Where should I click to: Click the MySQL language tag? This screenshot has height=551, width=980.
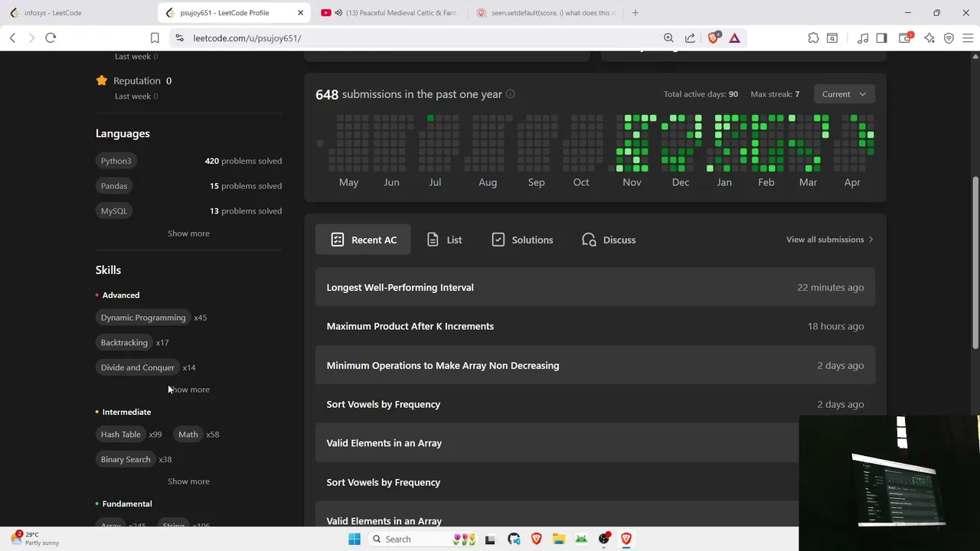coord(114,211)
